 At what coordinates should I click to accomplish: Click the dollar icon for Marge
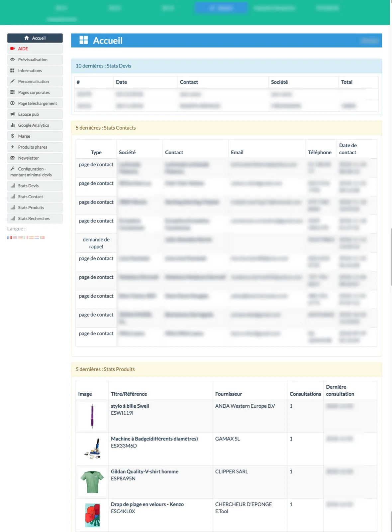(x=12, y=136)
